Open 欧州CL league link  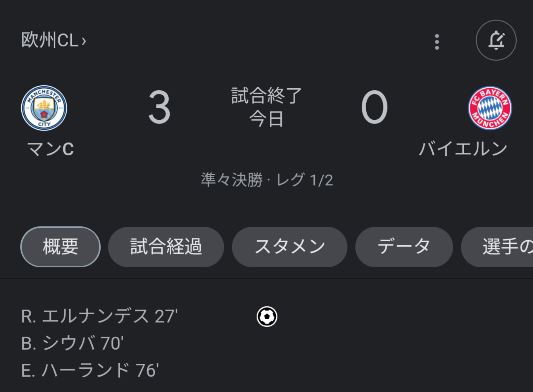click(50, 40)
